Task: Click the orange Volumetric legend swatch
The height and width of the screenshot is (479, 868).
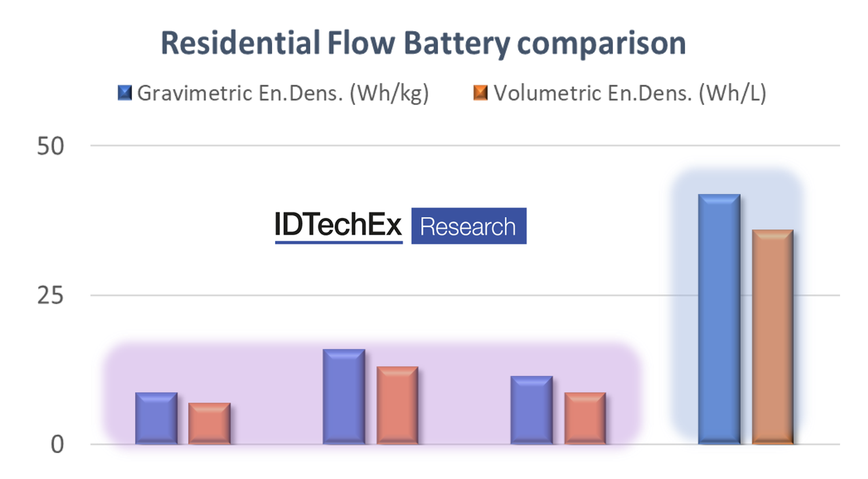Action: 480,93
